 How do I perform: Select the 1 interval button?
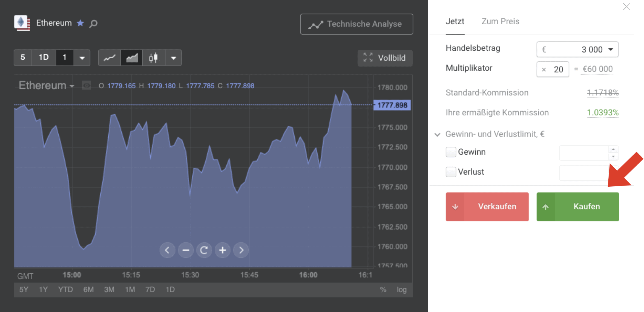tap(65, 57)
